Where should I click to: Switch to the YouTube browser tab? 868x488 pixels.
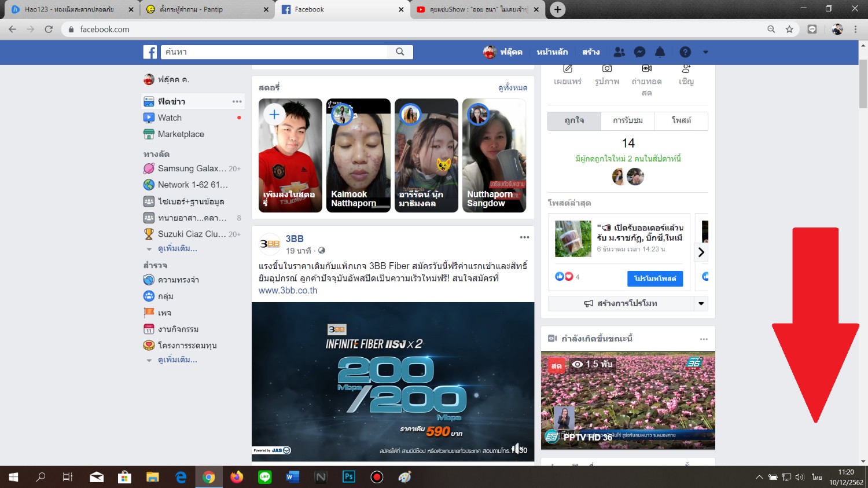click(x=478, y=9)
